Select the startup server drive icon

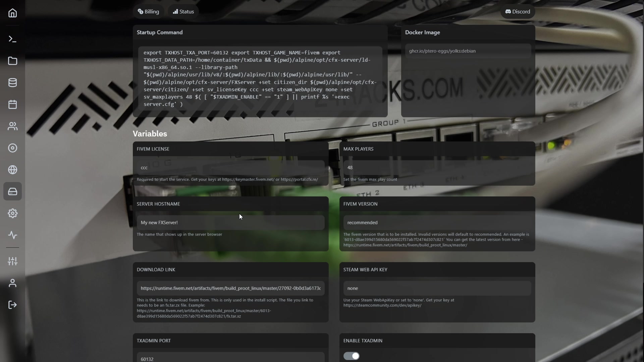pos(12,191)
